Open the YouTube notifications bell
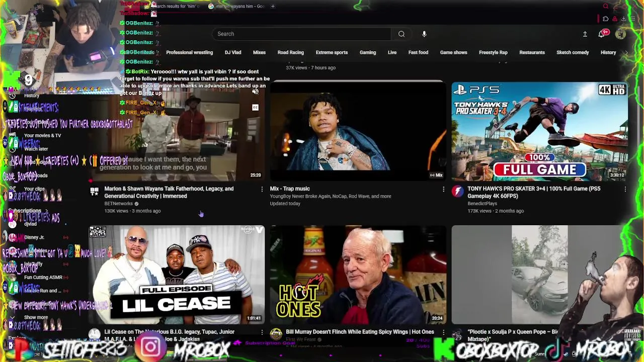The width and height of the screenshot is (644, 362). coord(602,34)
